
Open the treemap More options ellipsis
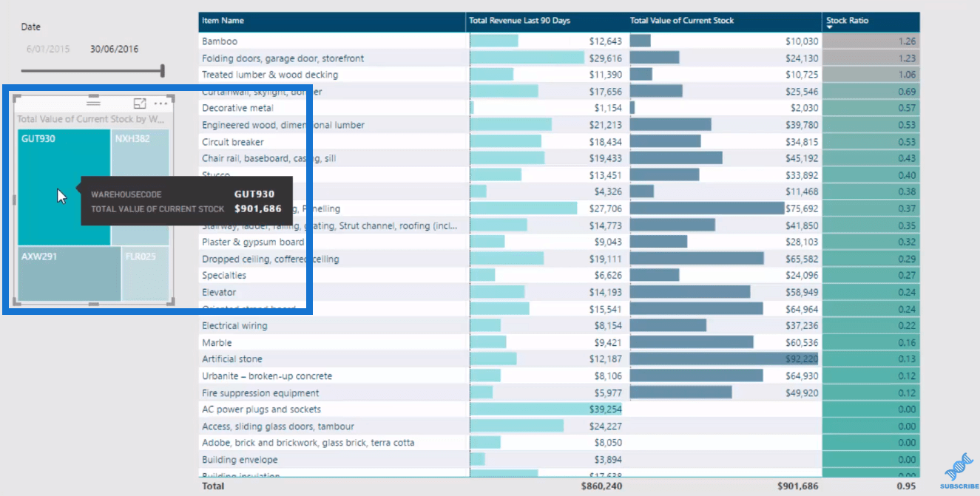pos(160,104)
